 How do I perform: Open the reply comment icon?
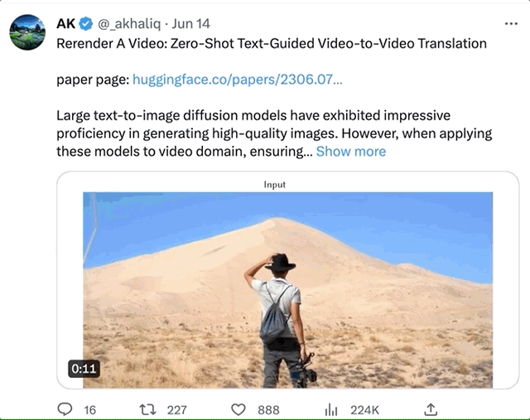point(65,409)
